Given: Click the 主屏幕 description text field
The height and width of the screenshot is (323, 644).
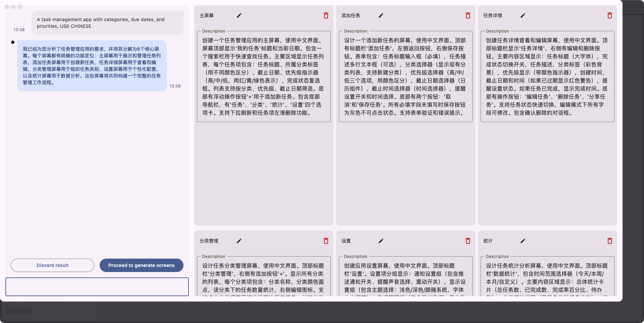Looking at the screenshot, I should point(263,76).
